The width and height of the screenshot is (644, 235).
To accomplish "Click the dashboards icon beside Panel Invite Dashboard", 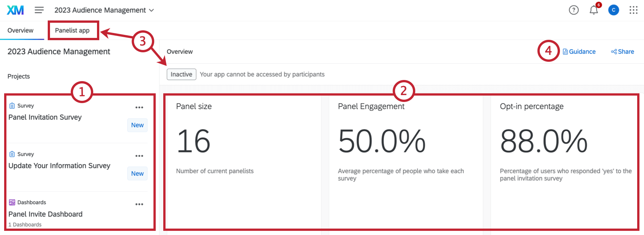I will click(12, 202).
